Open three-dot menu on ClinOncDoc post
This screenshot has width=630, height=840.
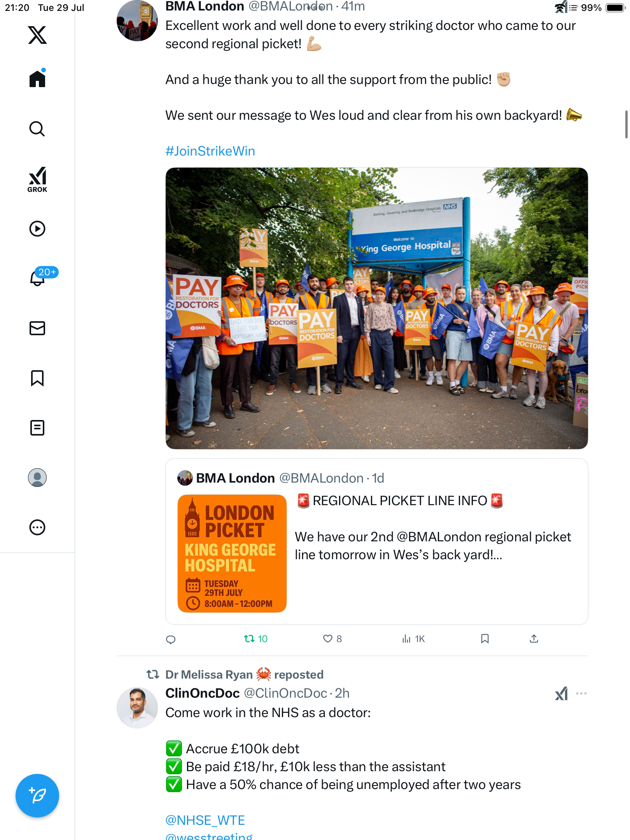(581, 693)
